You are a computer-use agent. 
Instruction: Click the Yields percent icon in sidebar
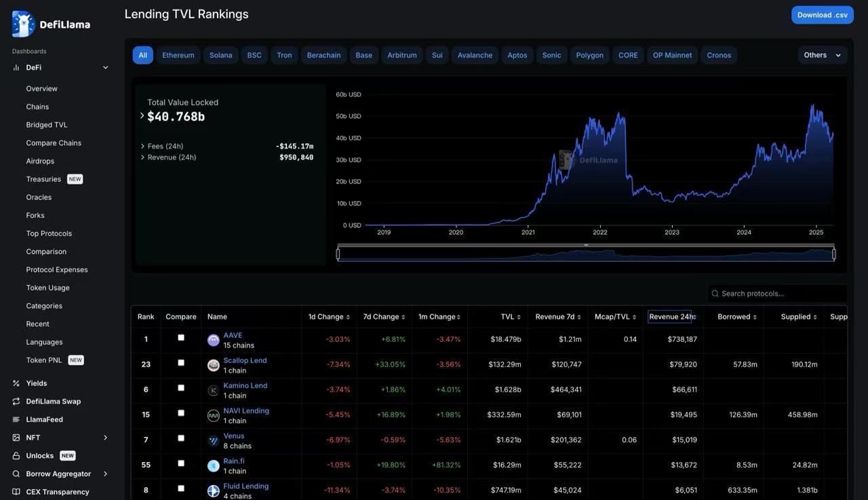point(16,383)
